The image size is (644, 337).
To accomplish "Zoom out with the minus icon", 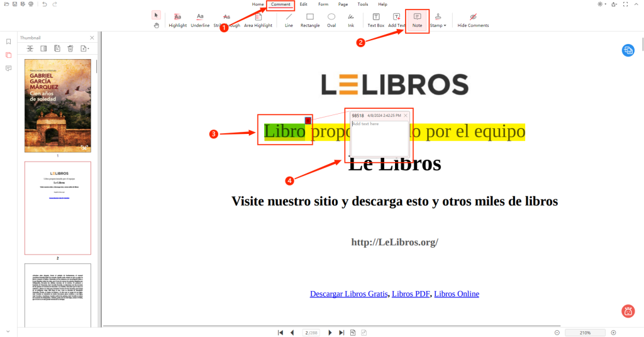I will 557,333.
